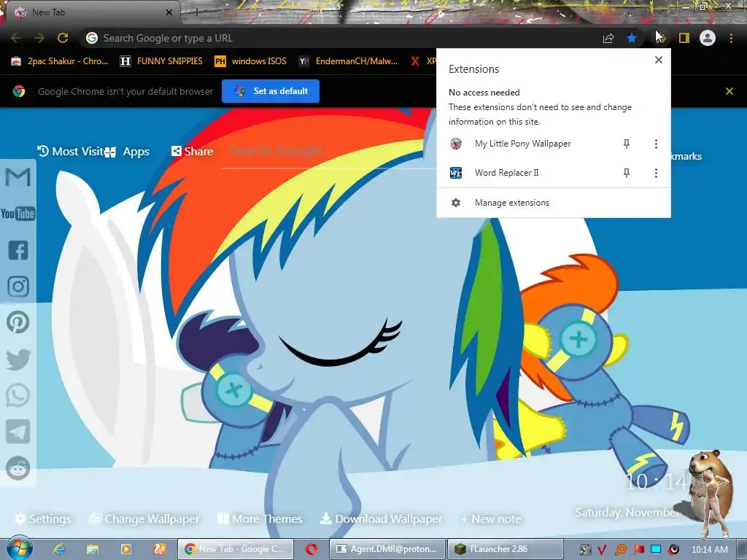
Task: Click the bookmark star icon
Action: [x=632, y=38]
